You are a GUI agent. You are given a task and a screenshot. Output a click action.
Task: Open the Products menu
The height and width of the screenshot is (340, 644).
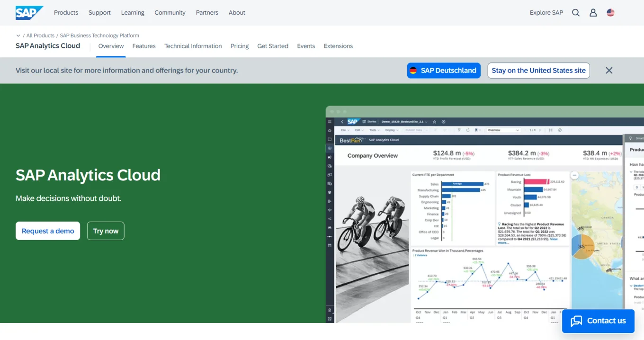pos(66,12)
